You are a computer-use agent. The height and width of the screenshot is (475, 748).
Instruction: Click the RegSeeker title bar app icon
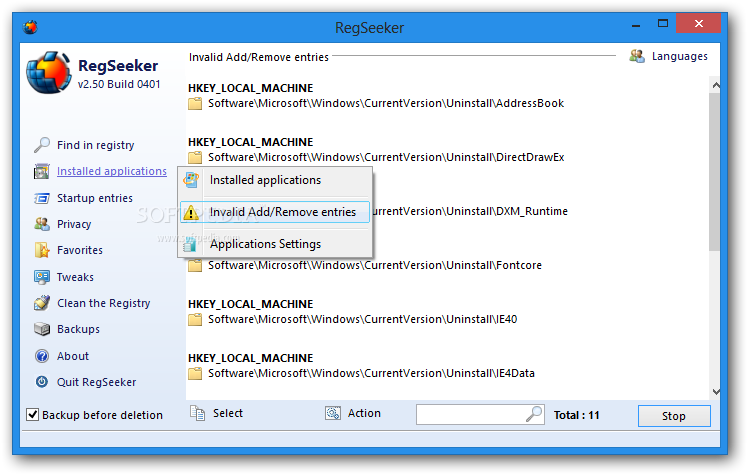30,27
